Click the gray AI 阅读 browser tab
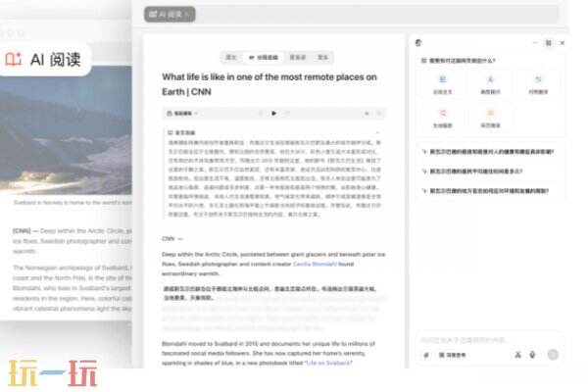The width and height of the screenshot is (588, 392). [170, 15]
